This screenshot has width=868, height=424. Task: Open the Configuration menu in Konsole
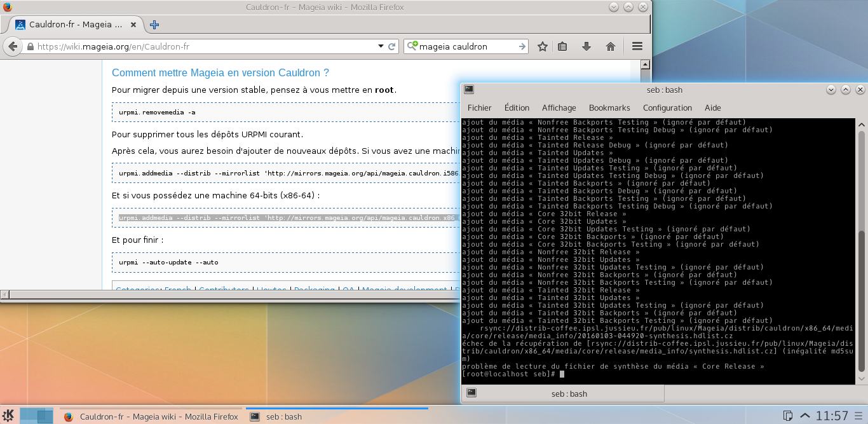[x=667, y=107]
